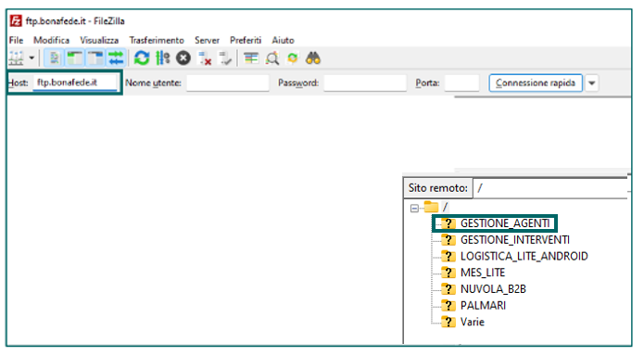The image size is (644, 356).
Task: Open quick connect history dropdown arrow
Action: click(591, 83)
